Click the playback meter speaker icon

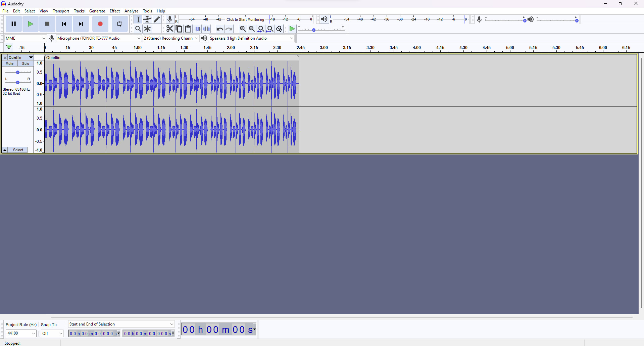tap(324, 19)
